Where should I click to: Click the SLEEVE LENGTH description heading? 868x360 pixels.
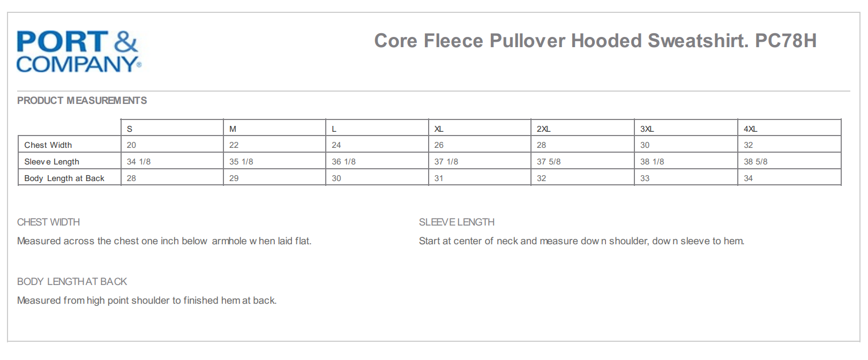coord(457,222)
